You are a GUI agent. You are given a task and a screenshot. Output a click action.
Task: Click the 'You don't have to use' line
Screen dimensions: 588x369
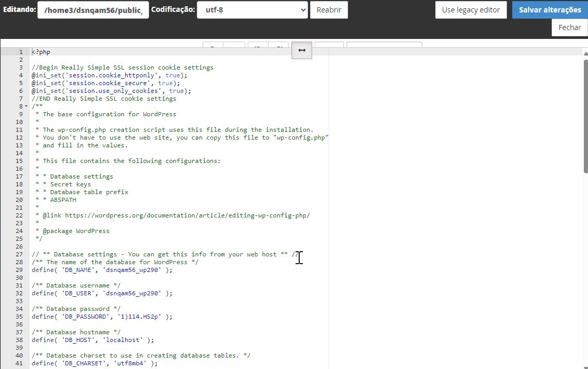tap(182, 138)
